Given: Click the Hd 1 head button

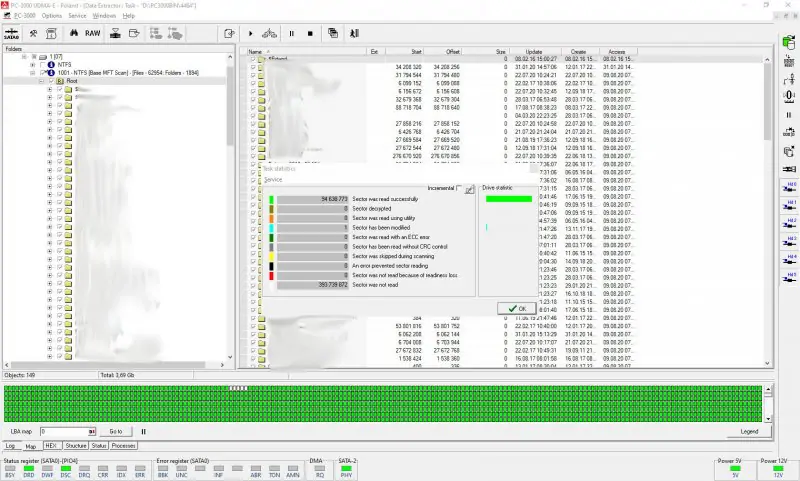Looking at the screenshot, I should [789, 205].
